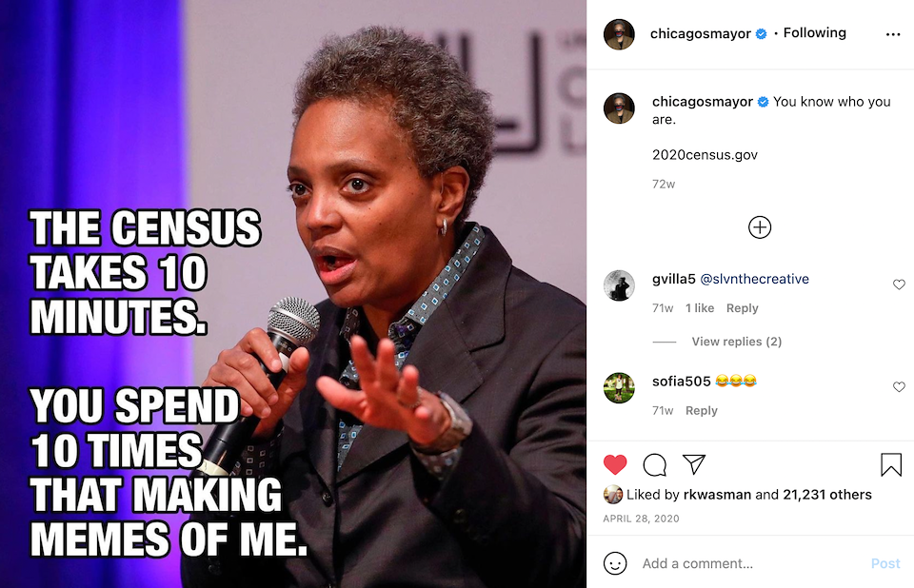Unlike the post with red heart icon
The height and width of the screenshot is (588, 914).
click(x=615, y=464)
